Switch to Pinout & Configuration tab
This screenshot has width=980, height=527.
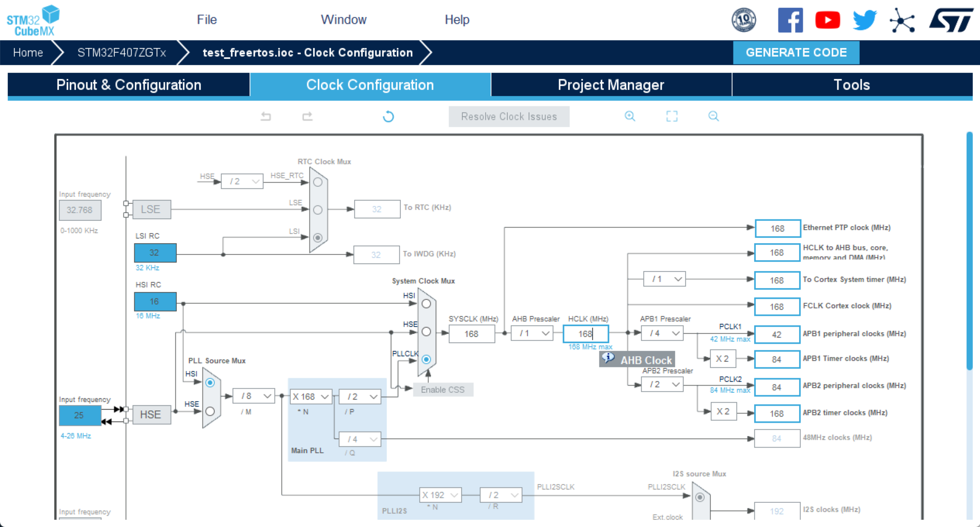click(129, 85)
